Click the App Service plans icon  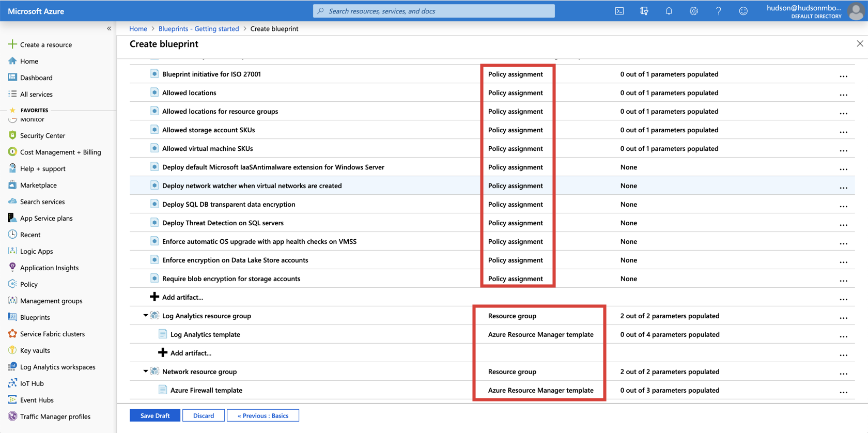(x=12, y=218)
